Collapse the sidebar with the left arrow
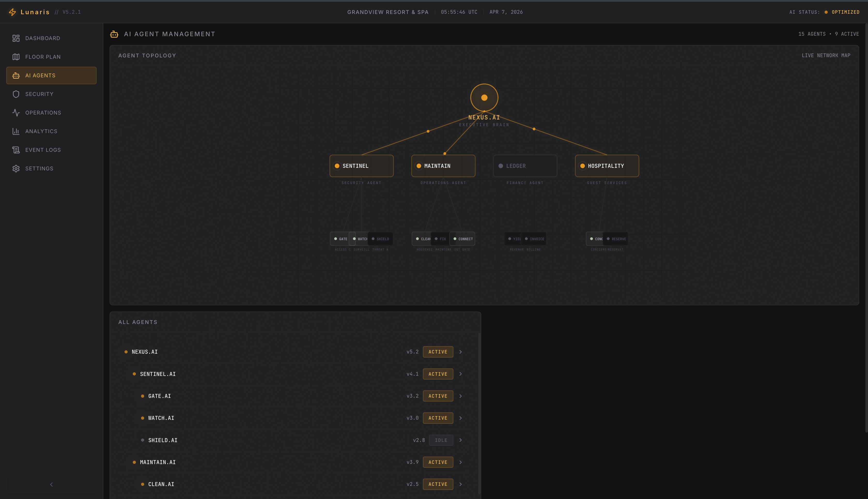This screenshot has height=499, width=868. [x=51, y=484]
